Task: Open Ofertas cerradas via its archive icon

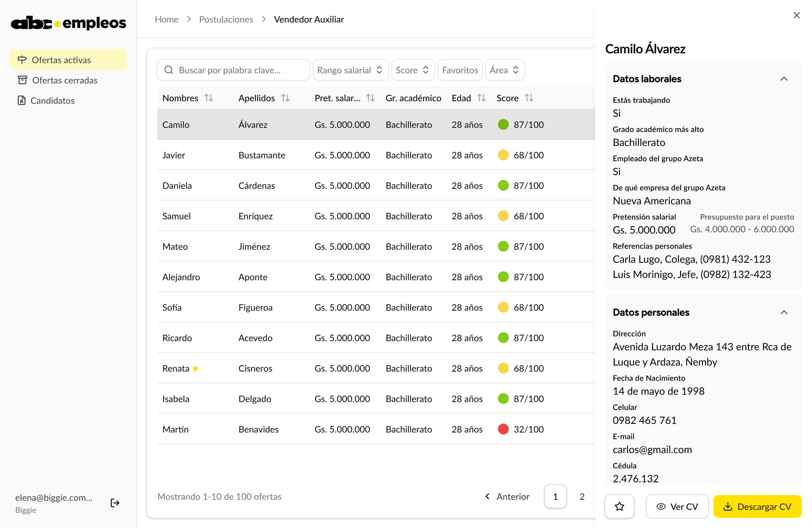Action: [22, 80]
